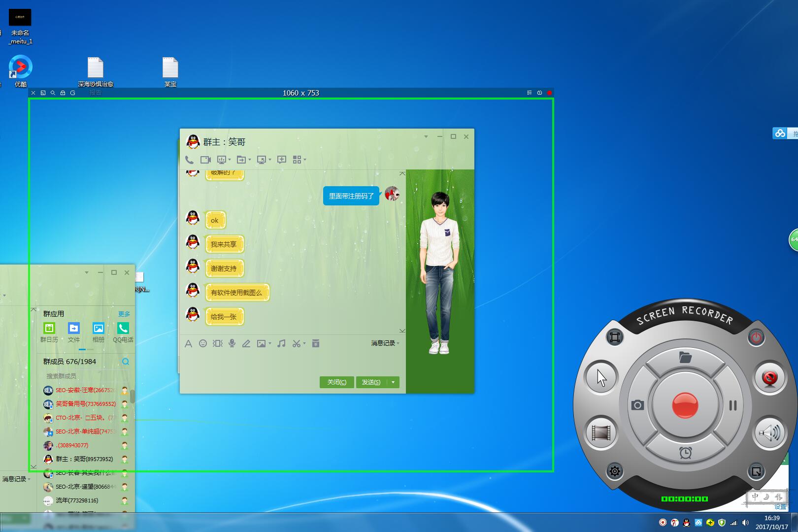798x532 pixels.
Task: Open Screen Recorder settings gear
Action: pyautogui.click(x=615, y=471)
